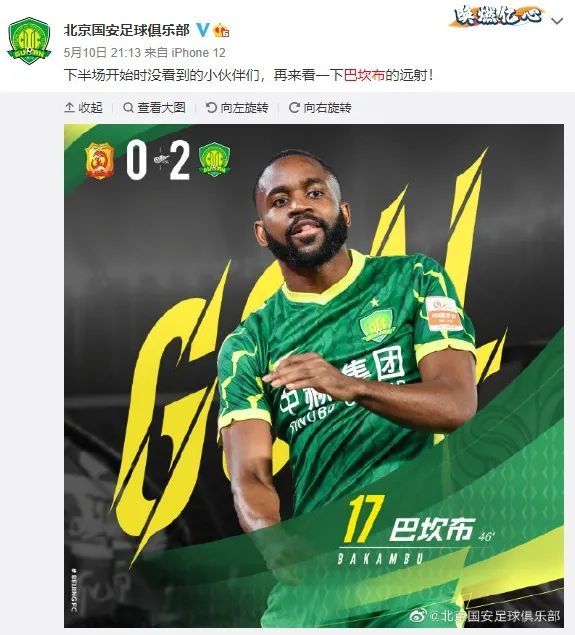The width and height of the screenshot is (575, 635).
Task: Click the magnifier icon beside 查看大图
Action: (x=128, y=107)
